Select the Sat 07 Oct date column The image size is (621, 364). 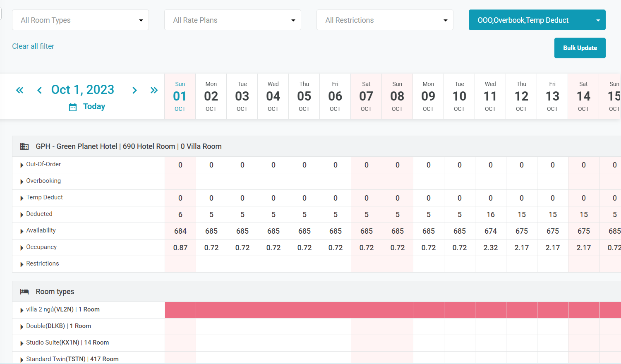tap(366, 96)
